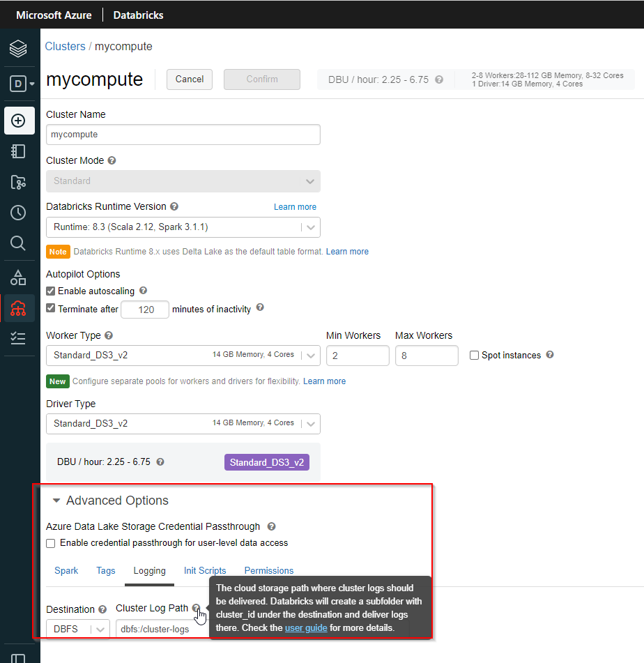Click the Search magnifier icon in sidebar
The height and width of the screenshot is (663, 644).
[x=18, y=243]
